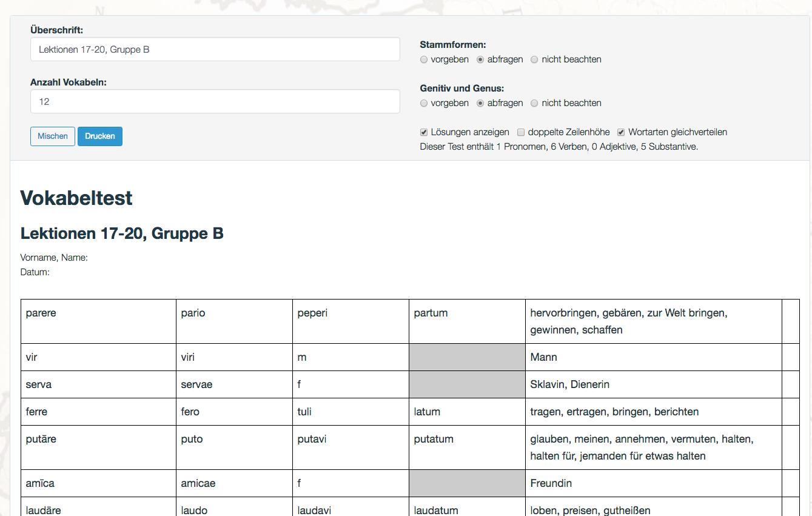This screenshot has width=812, height=516.
Task: Select 'nicht beachten' under Genitiv und Genus
Action: [534, 103]
